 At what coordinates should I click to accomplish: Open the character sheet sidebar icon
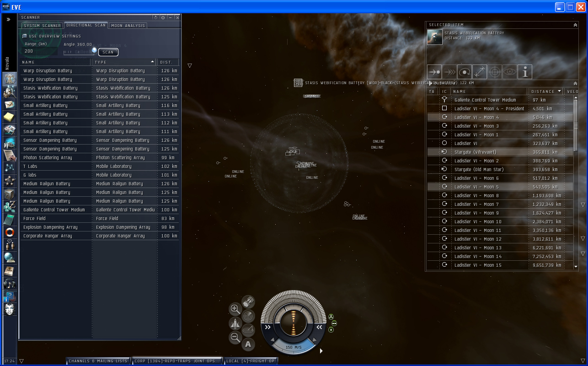tap(10, 78)
